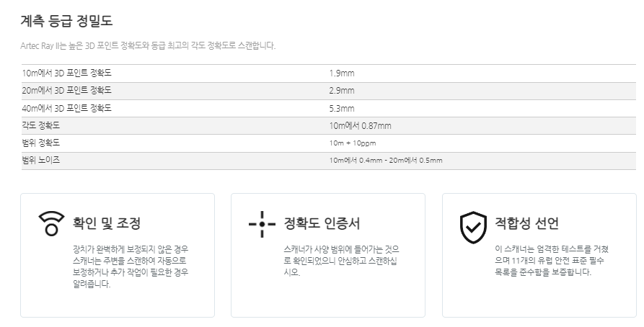Select the 정확도 인증서 card heading
Viewport: 644px width, 327px height.
322,223
